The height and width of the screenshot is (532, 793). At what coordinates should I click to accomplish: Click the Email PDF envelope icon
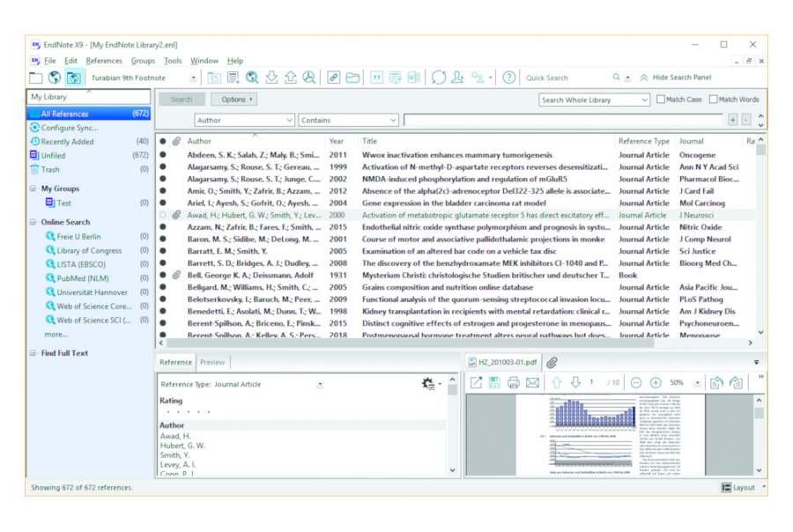tap(532, 383)
